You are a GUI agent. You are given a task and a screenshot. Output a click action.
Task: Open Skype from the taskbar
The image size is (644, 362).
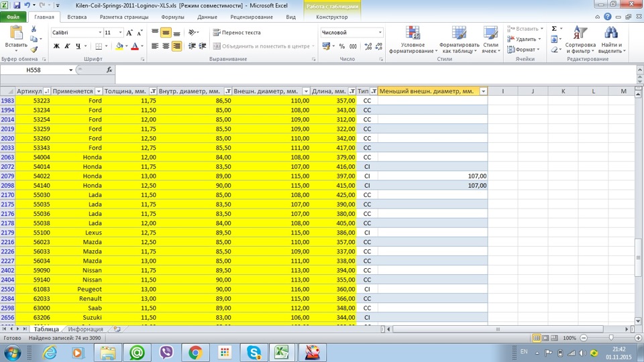coord(254,353)
